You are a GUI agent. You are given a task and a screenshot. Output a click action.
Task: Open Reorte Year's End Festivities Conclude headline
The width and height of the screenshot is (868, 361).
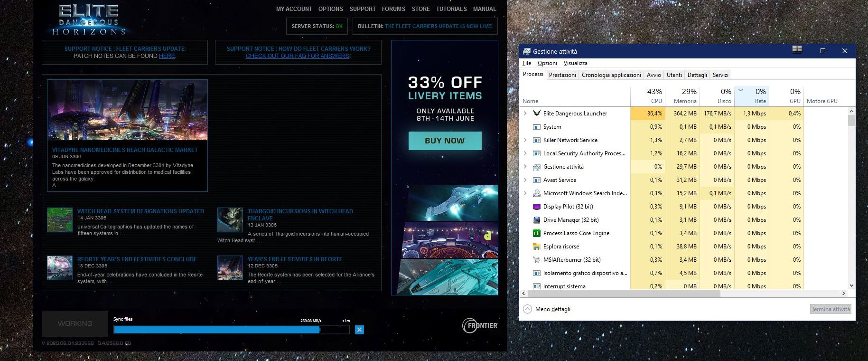pyautogui.click(x=137, y=259)
